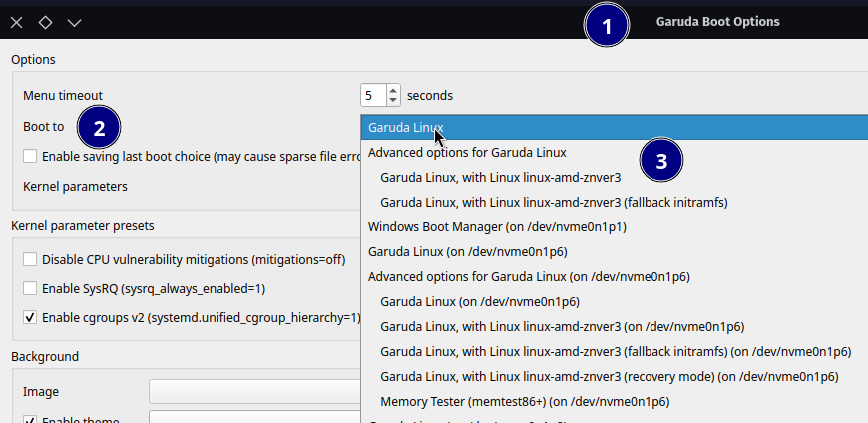Choose Memory Tester (memtest86+) entry
The width and height of the screenshot is (868, 423).
pyautogui.click(x=615, y=401)
